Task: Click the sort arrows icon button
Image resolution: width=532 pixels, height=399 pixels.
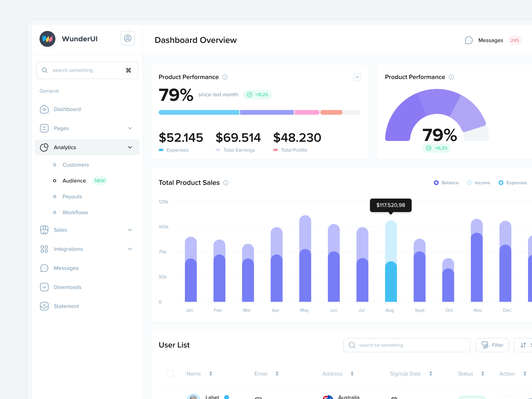Action: tap(523, 345)
